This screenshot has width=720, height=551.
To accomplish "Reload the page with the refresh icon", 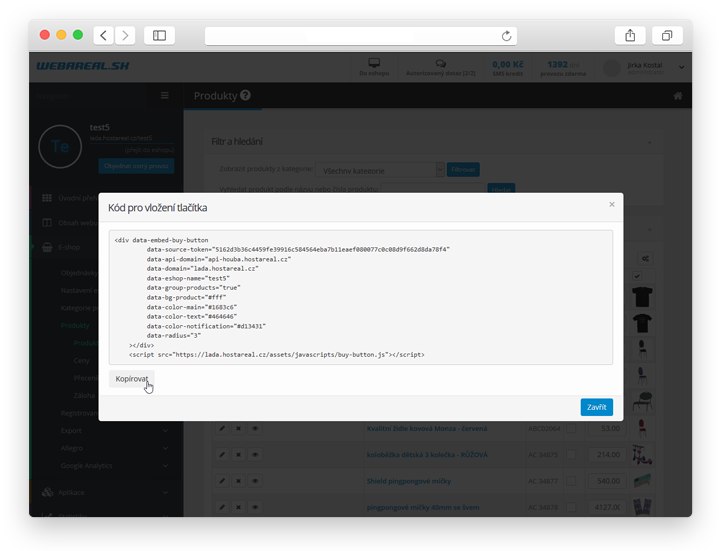I will 506,36.
